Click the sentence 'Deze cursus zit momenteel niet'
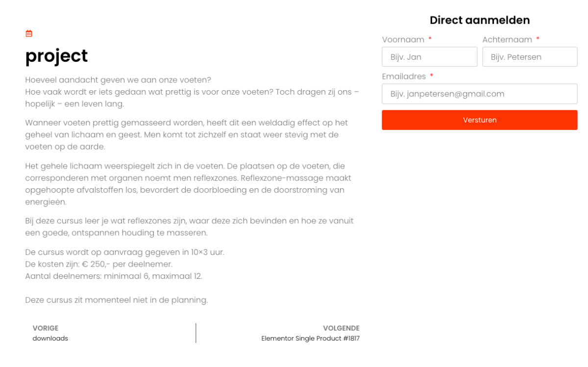 tap(117, 300)
